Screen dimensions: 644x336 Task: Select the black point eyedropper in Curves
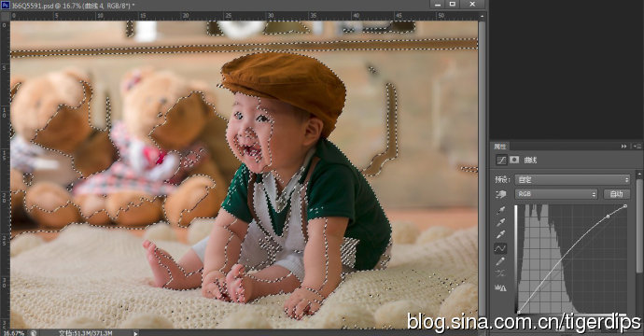[x=500, y=210]
